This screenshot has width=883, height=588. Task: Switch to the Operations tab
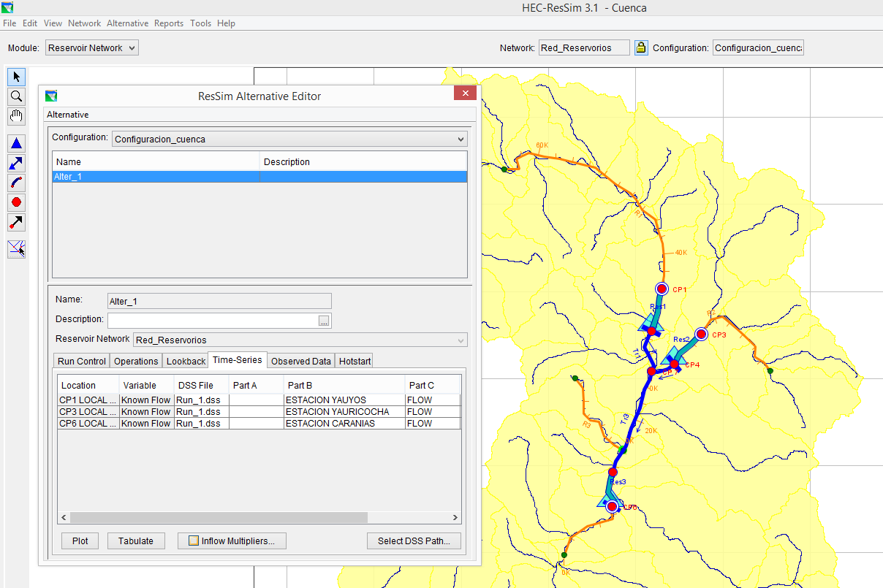click(136, 361)
